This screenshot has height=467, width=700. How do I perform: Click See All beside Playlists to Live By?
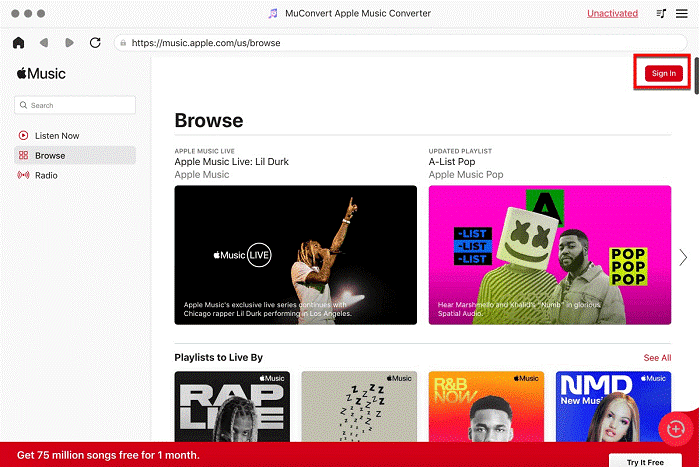657,358
